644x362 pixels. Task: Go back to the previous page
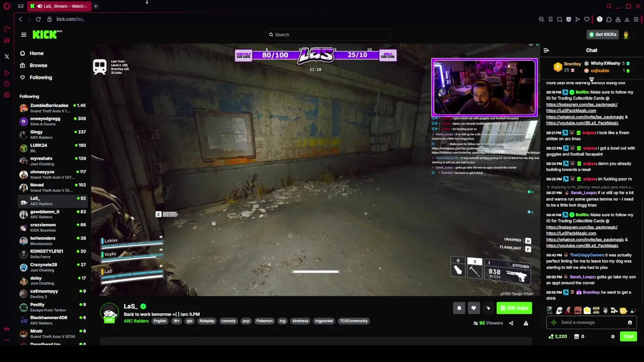click(21, 19)
